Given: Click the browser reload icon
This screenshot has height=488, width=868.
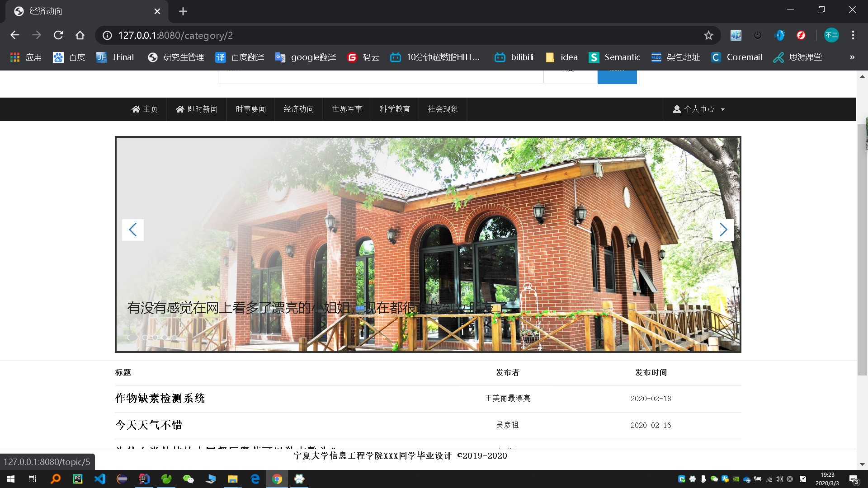Looking at the screenshot, I should click(58, 35).
